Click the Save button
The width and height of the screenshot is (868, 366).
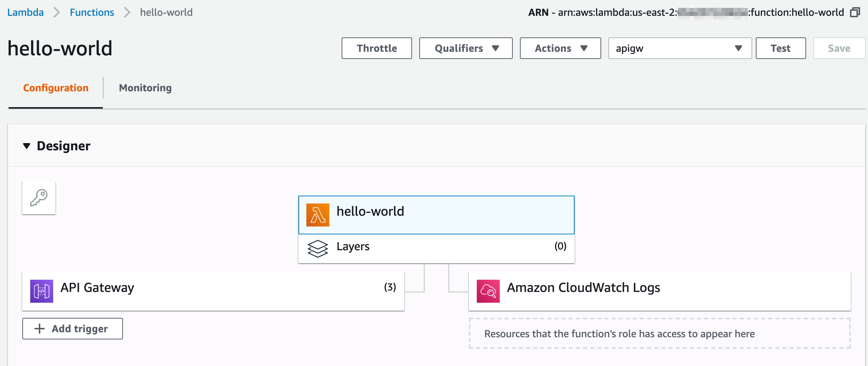(x=839, y=48)
